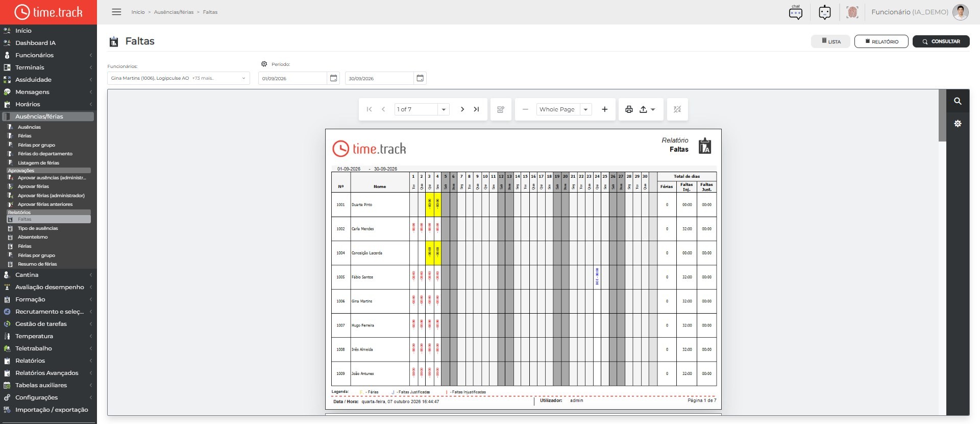980x424 pixels.
Task: Print the Faltas report
Action: pyautogui.click(x=629, y=109)
